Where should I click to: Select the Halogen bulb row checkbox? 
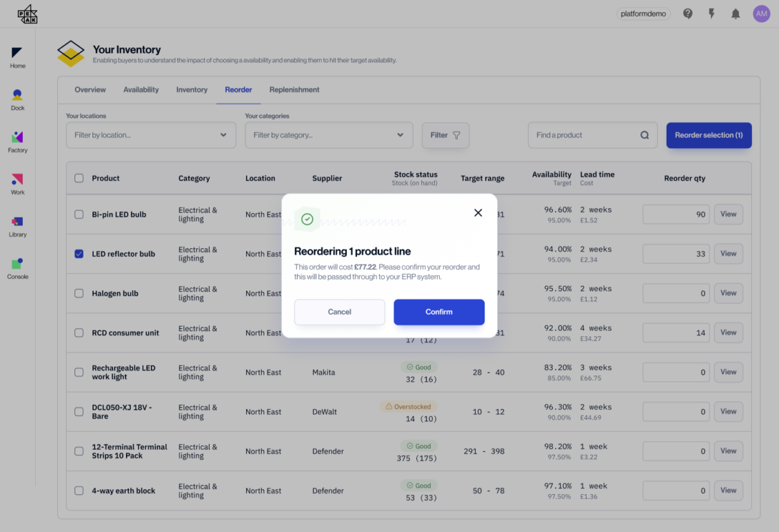pyautogui.click(x=79, y=293)
